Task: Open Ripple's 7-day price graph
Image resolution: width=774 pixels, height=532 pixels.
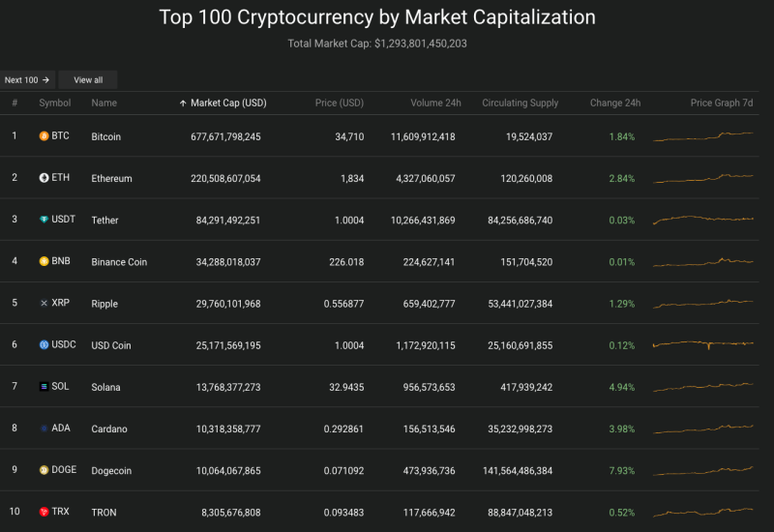Action: 703,304
